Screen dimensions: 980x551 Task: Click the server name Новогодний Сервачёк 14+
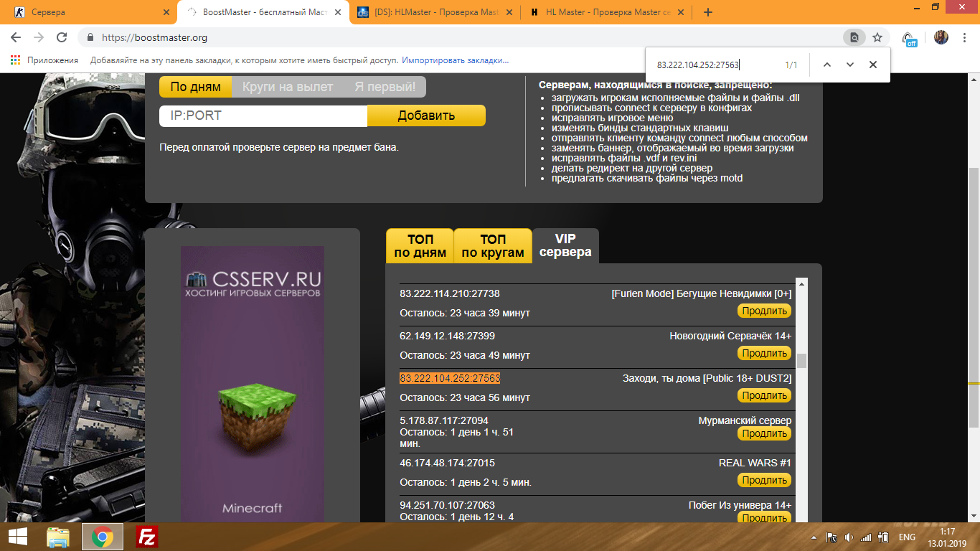click(x=730, y=336)
